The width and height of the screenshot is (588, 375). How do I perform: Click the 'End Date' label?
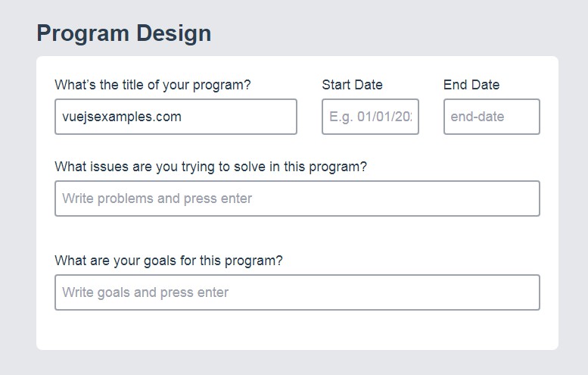click(x=471, y=85)
